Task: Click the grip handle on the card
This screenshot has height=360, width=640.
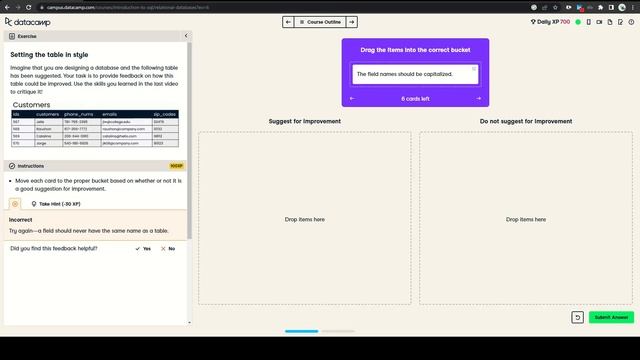Action: (474, 69)
